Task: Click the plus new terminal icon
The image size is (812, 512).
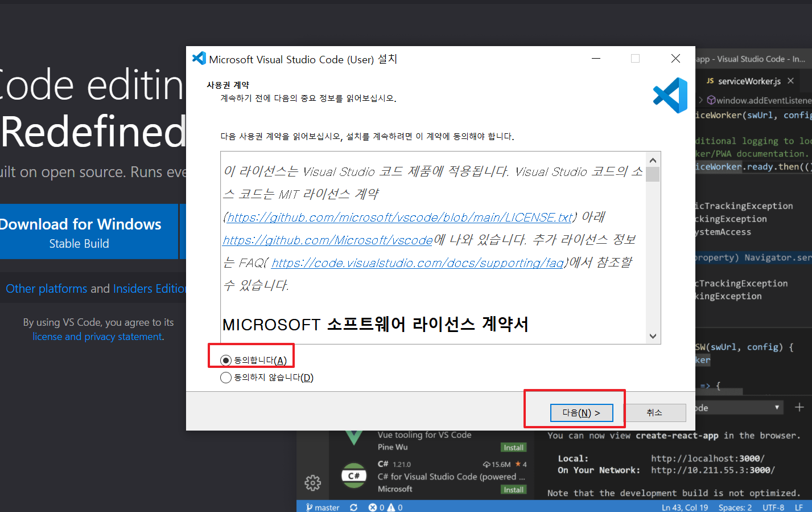Action: pos(799,407)
